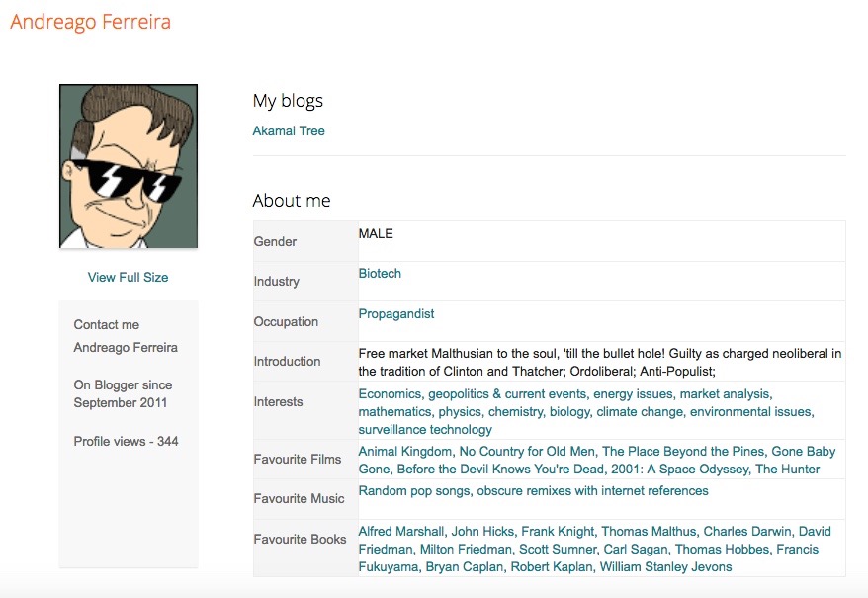Open the Akamai Tree blog
The image size is (868, 598).
click(289, 130)
